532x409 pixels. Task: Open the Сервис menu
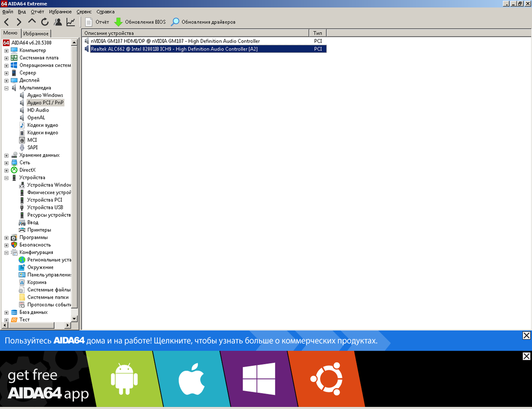coord(84,12)
